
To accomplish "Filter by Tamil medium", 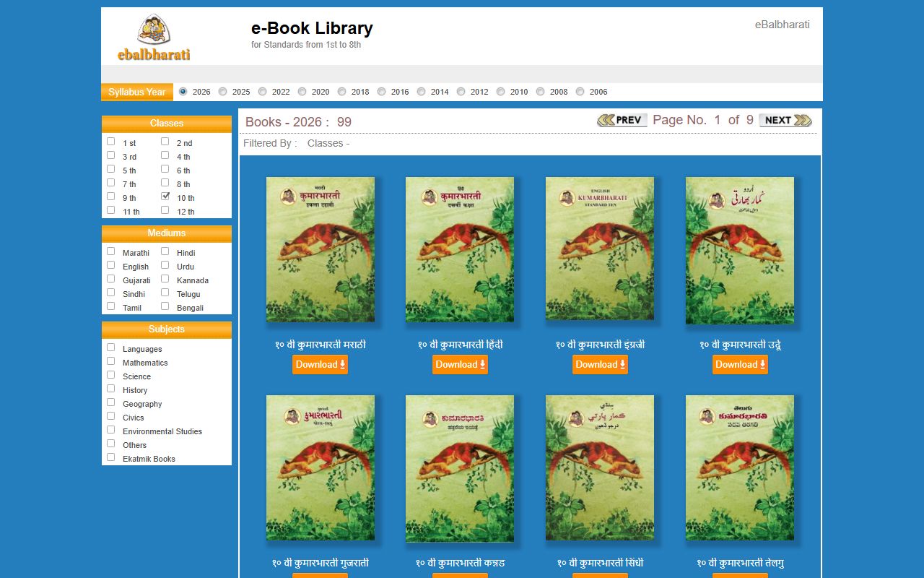I will coord(111,306).
